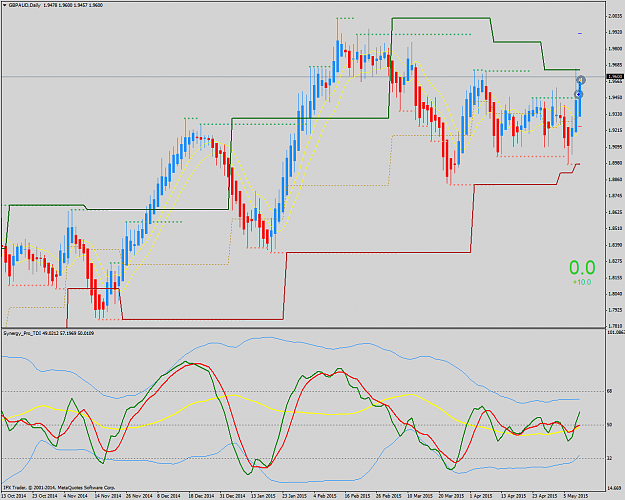Click the 31 Dec 2014 date label
Viewport: 625px width, 500px height.
click(232, 496)
